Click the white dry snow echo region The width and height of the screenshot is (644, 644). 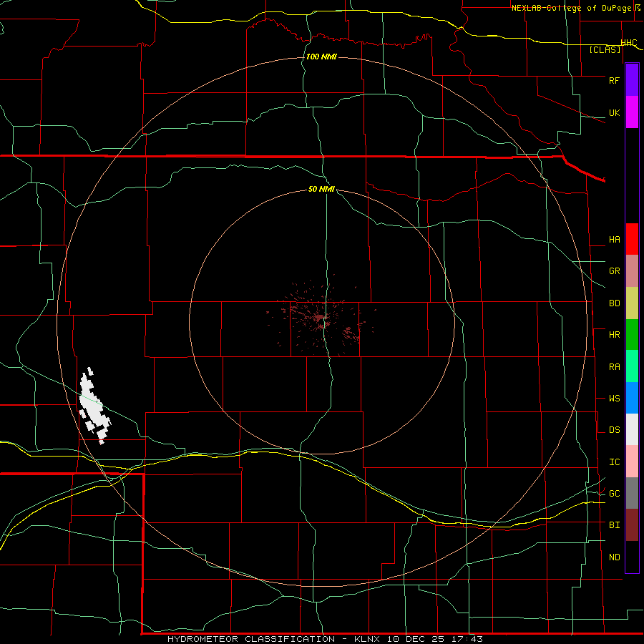94,406
